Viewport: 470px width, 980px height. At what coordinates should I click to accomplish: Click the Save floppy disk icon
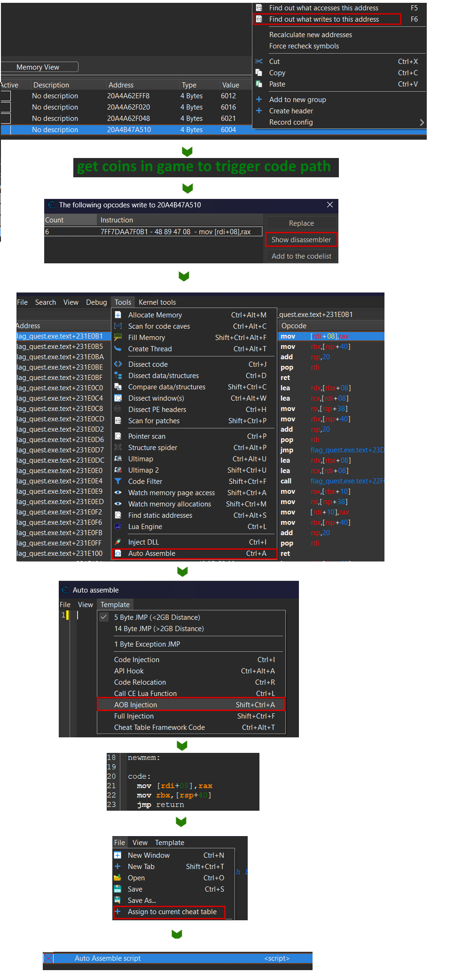117,889
